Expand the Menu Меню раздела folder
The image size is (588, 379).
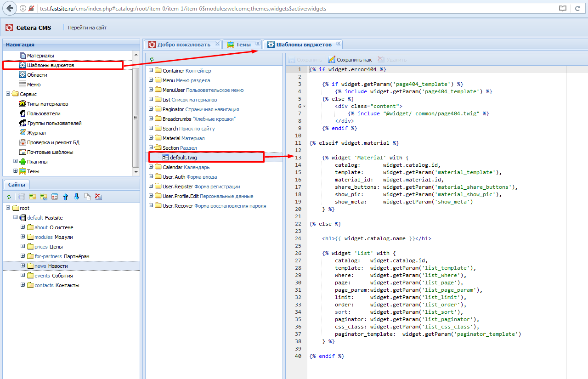pos(151,80)
